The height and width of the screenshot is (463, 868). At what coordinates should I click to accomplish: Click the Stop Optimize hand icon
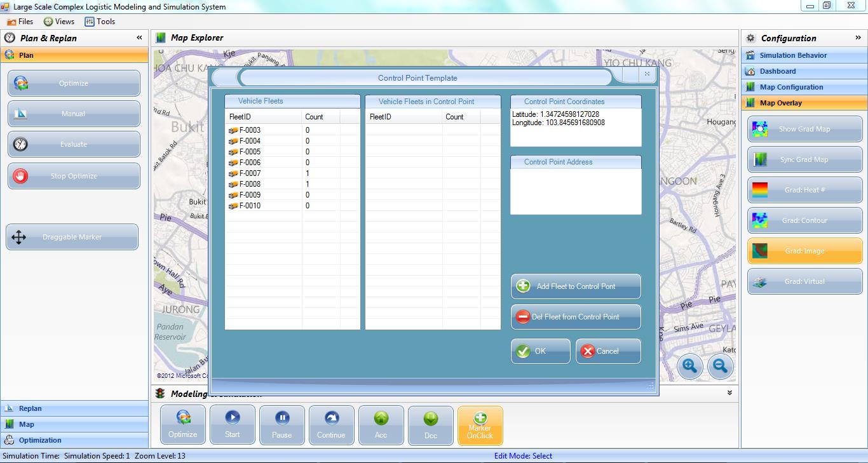click(21, 176)
